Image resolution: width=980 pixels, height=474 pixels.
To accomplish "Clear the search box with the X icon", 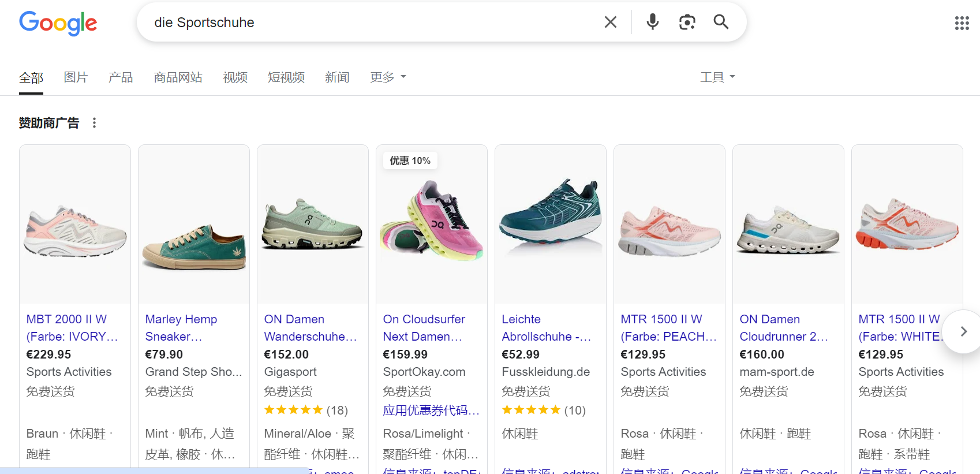I will (x=610, y=22).
